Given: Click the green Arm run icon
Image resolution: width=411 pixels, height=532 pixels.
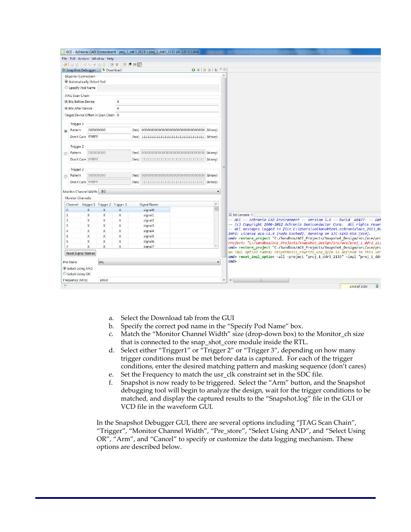Looking at the screenshot, I should 193,70.
